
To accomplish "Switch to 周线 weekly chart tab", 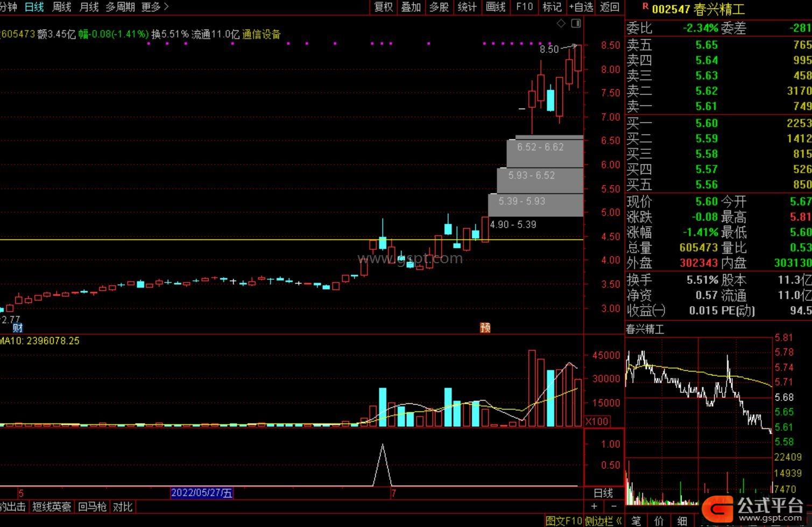I will [x=62, y=7].
